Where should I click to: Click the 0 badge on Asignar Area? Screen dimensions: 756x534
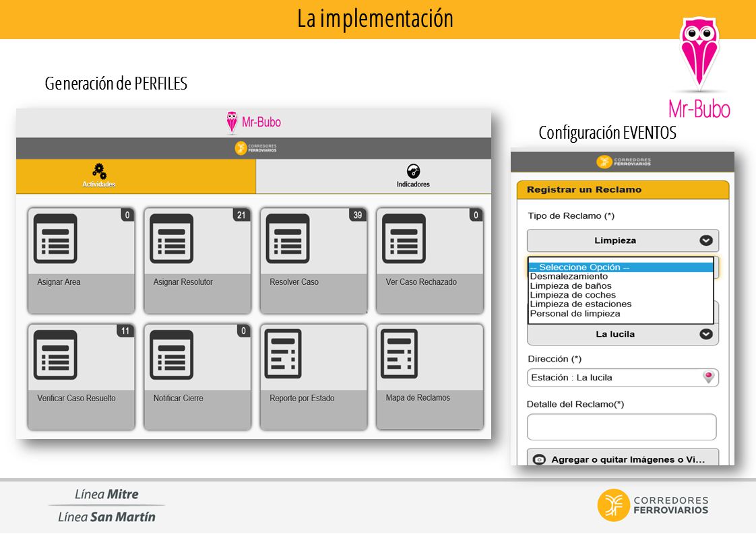tap(127, 215)
